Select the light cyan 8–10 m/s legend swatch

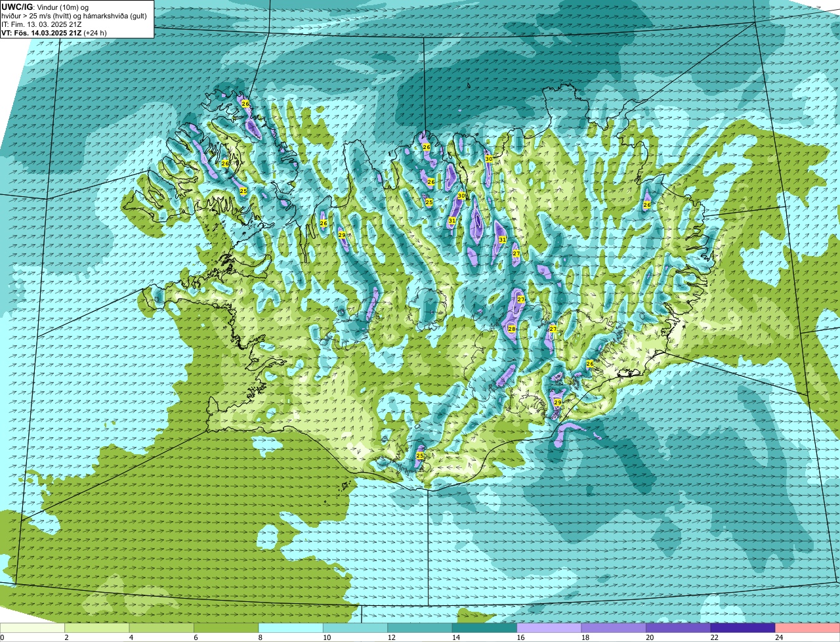click(x=291, y=628)
